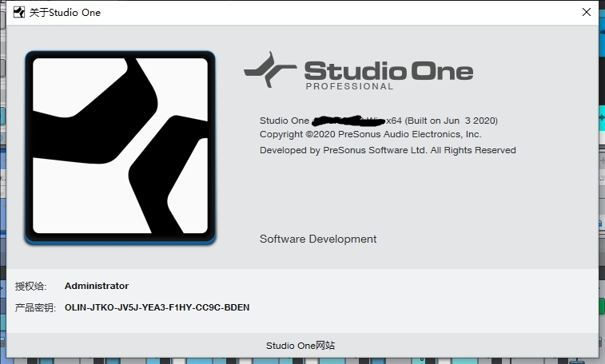Click the 授权给 label
This screenshot has height=364, width=605.
click(x=30, y=287)
